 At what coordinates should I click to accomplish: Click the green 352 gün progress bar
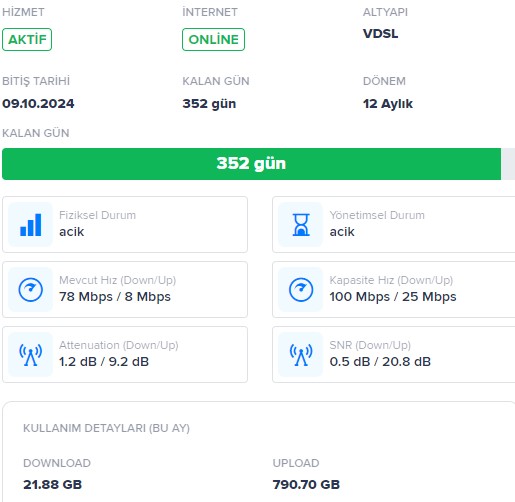click(251, 164)
